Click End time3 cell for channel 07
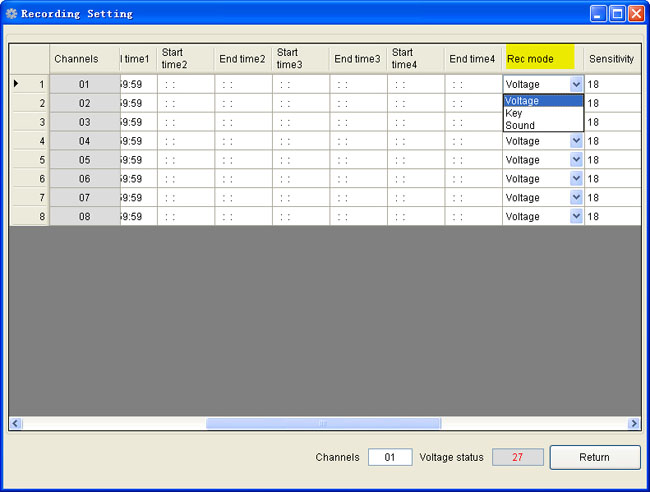 pos(358,198)
